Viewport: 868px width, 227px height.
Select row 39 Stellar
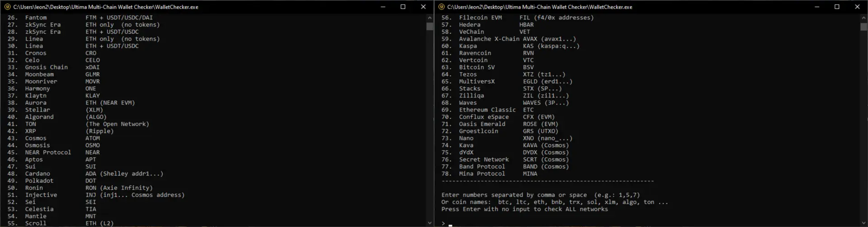55,110
